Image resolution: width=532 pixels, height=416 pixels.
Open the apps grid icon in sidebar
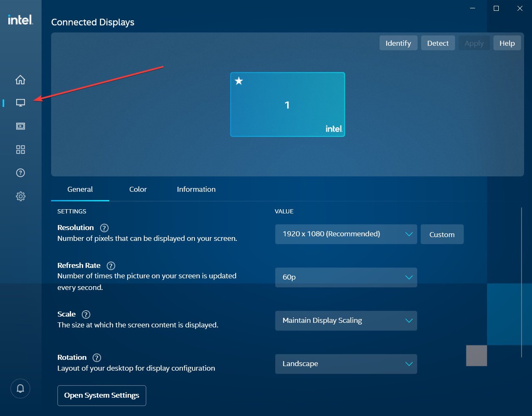click(x=20, y=149)
